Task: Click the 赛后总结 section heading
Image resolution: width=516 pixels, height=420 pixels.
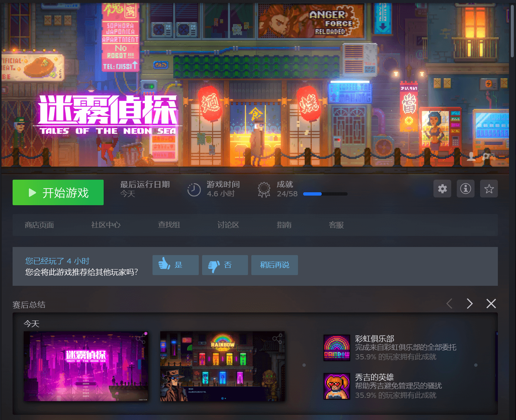Action: (x=29, y=305)
